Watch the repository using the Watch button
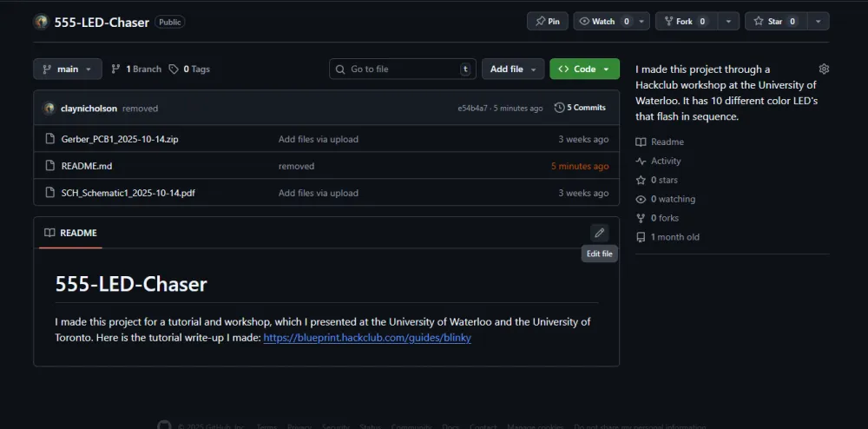This screenshot has height=429, width=868. point(597,22)
